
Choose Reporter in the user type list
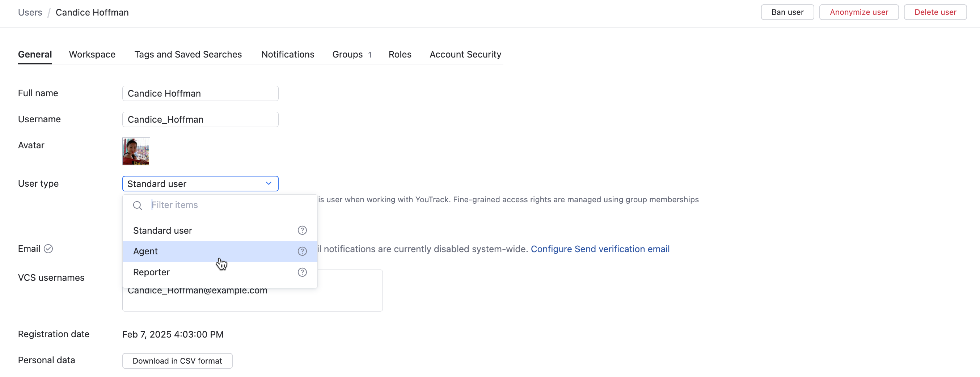pos(151,272)
